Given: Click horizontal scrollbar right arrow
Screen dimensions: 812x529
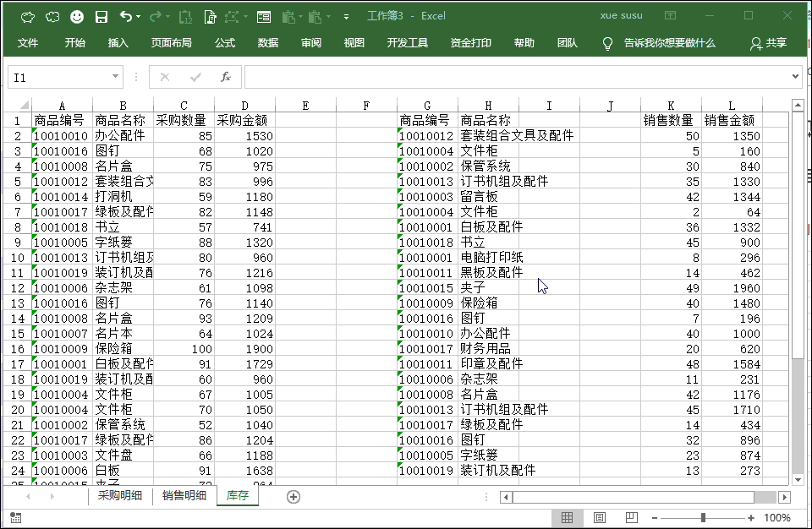Looking at the screenshot, I should click(x=785, y=498).
